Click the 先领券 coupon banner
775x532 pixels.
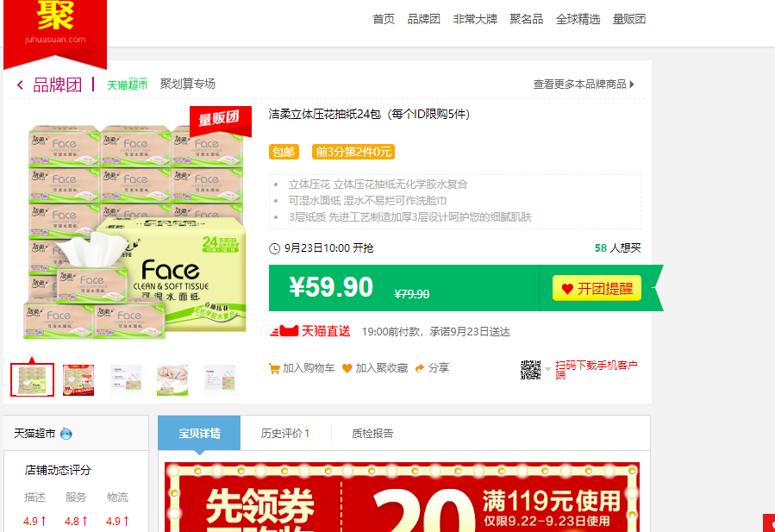(x=402, y=498)
